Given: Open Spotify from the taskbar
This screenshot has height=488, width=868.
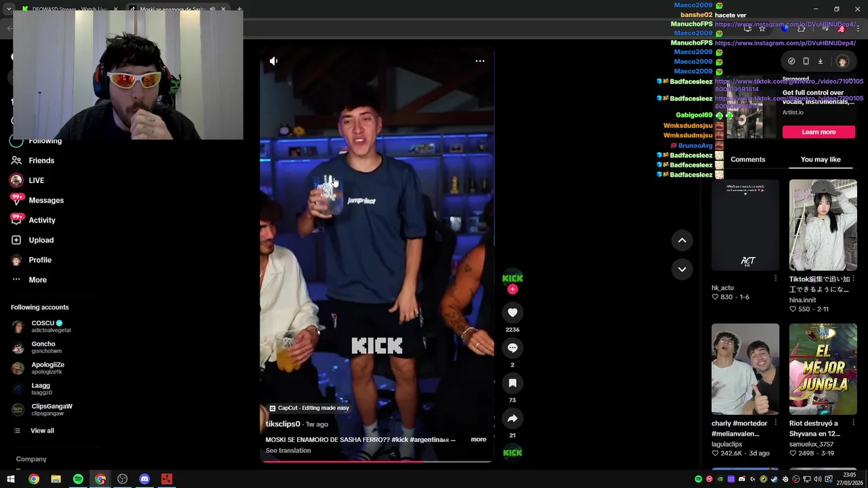Looking at the screenshot, I should pyautogui.click(x=78, y=479).
